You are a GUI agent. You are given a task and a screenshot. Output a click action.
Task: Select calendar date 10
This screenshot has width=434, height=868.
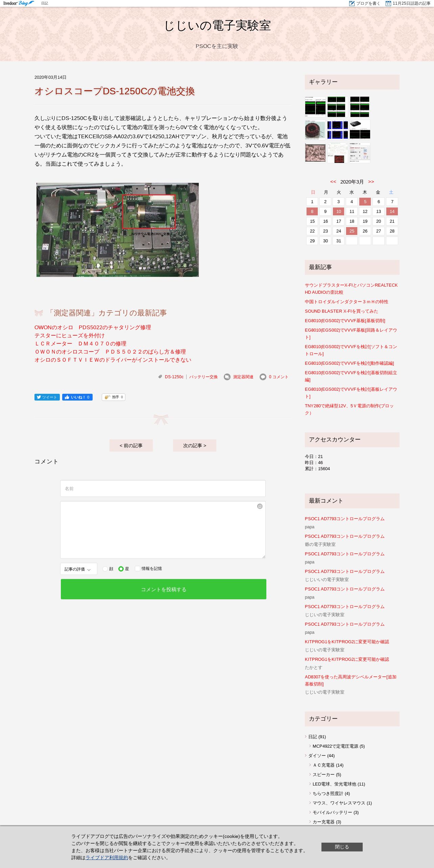click(339, 212)
